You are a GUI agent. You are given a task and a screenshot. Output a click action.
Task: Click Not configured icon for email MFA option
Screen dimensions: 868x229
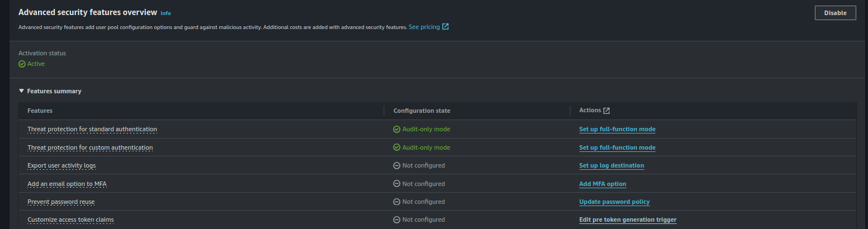tap(397, 184)
